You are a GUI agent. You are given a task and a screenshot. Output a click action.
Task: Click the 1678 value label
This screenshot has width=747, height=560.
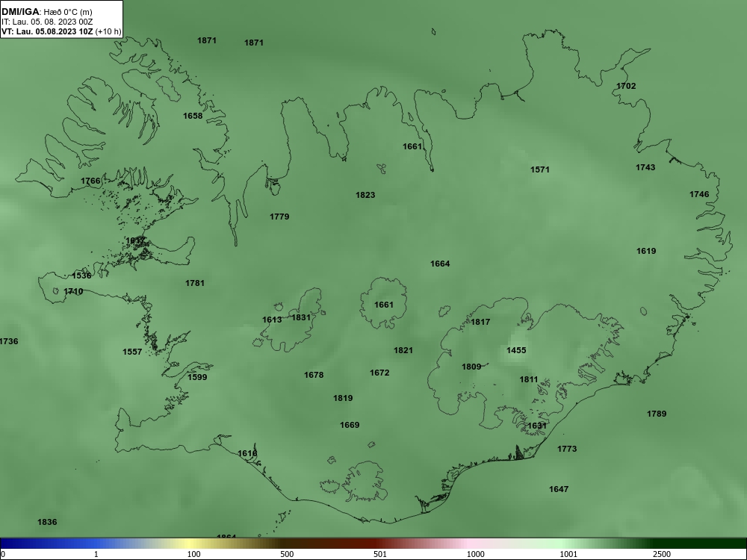pos(314,376)
